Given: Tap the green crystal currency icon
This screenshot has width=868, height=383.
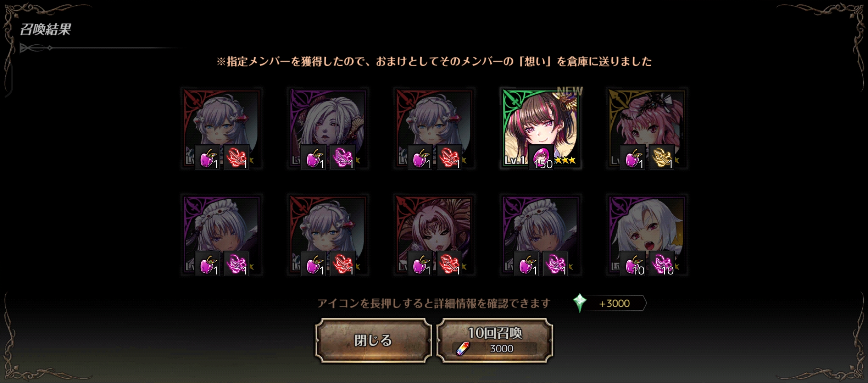Looking at the screenshot, I should pos(580,303).
